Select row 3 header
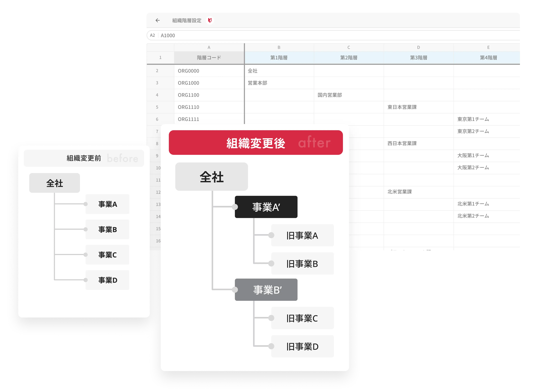The width and height of the screenshot is (537, 392). tap(157, 83)
